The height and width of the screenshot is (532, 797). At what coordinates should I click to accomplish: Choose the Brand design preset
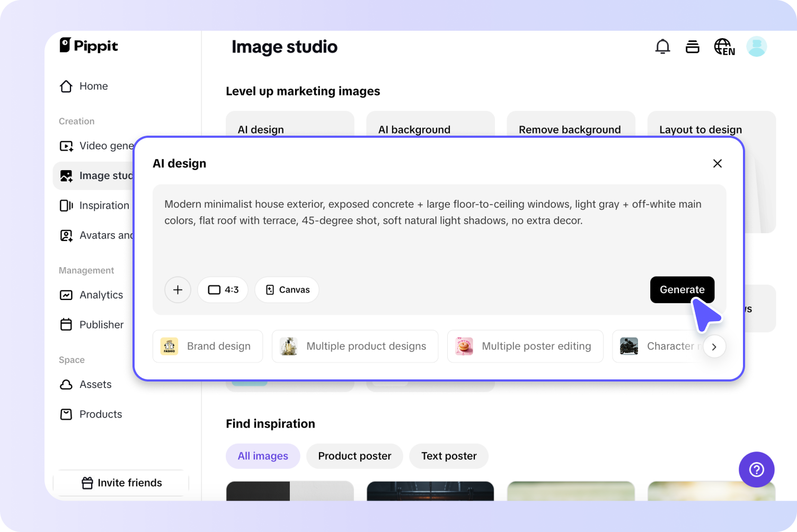coord(208,347)
